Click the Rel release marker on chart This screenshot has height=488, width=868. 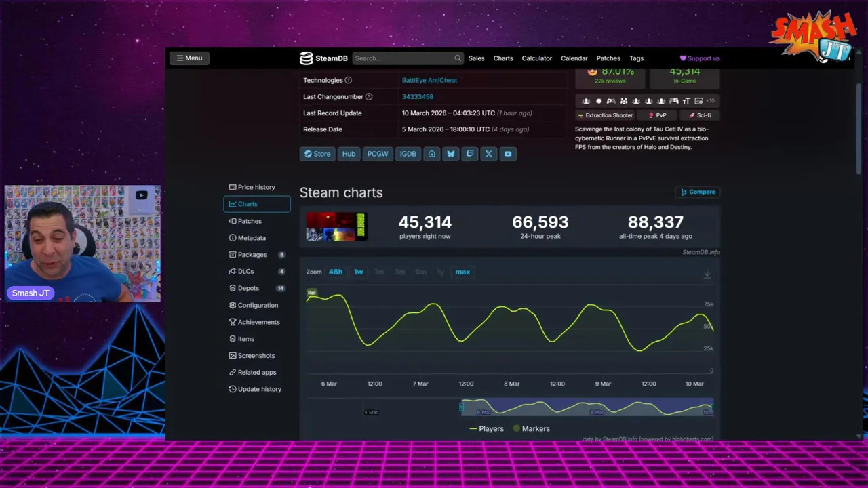[312, 293]
